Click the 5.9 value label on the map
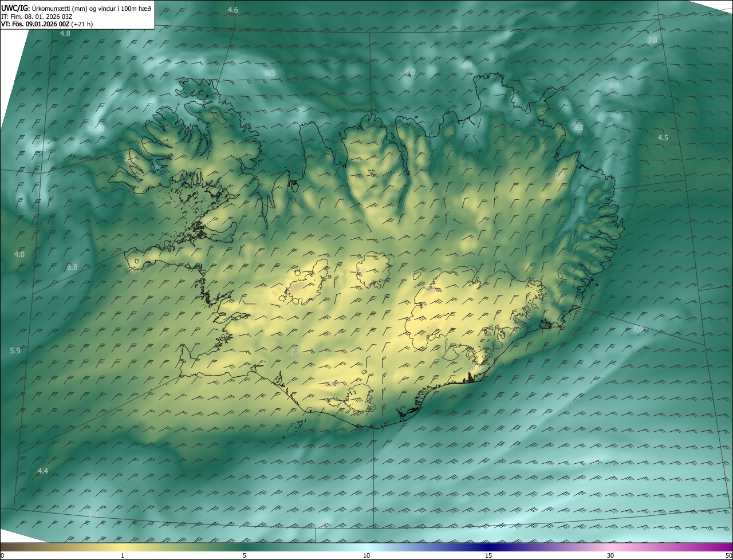This screenshot has height=560, width=733. coord(15,350)
